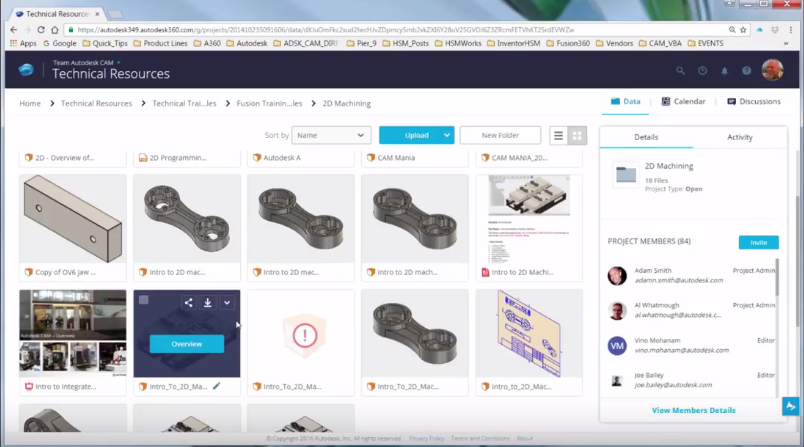
Task: Open Intro to Integrate video thumbnail
Action: (x=73, y=333)
